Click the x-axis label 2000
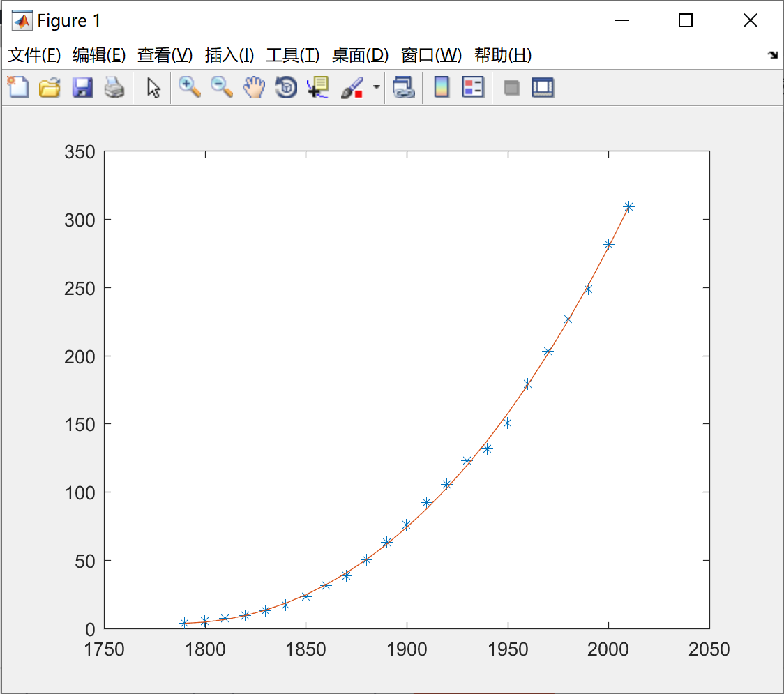The image size is (784, 694). [x=608, y=649]
